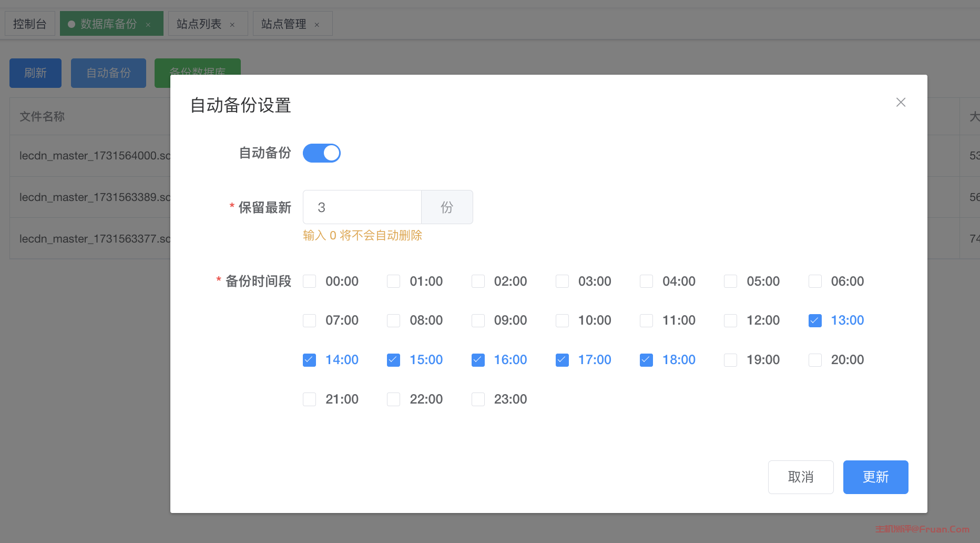The height and width of the screenshot is (543, 980).
Task: Close the 数据库备份 tab
Action: [148, 25]
